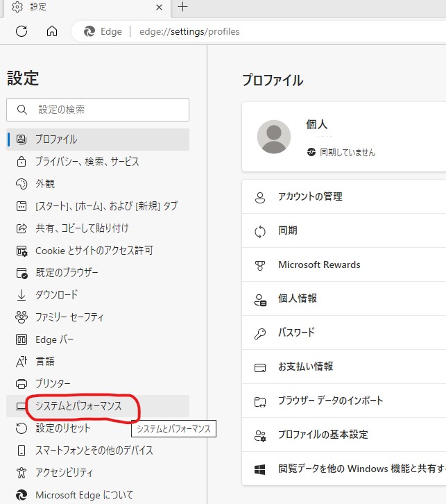
Task: Click the magnifier icon in settings search
Action: (22, 110)
